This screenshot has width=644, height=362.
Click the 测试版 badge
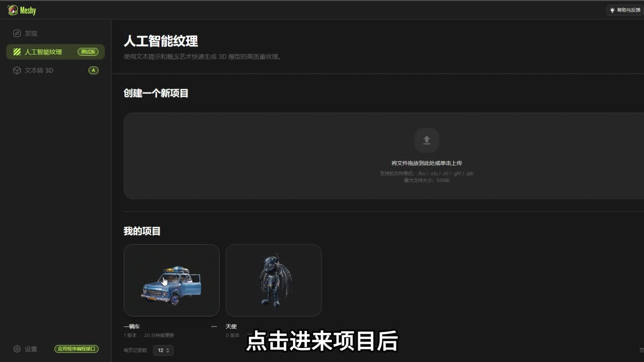(x=88, y=52)
